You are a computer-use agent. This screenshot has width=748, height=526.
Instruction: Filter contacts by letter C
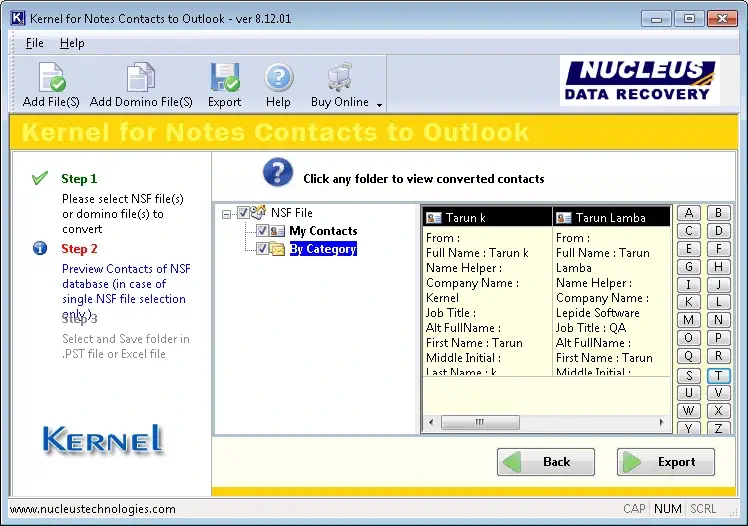pyautogui.click(x=689, y=231)
